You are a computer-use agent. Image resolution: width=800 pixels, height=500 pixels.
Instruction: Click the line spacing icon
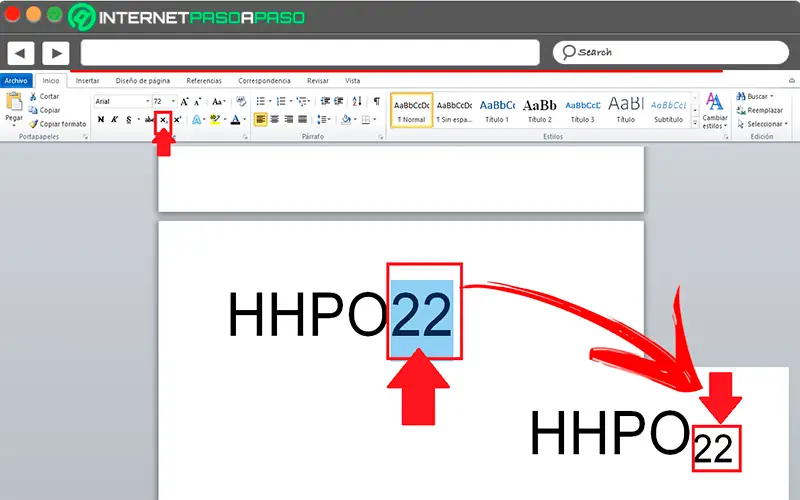(321, 119)
